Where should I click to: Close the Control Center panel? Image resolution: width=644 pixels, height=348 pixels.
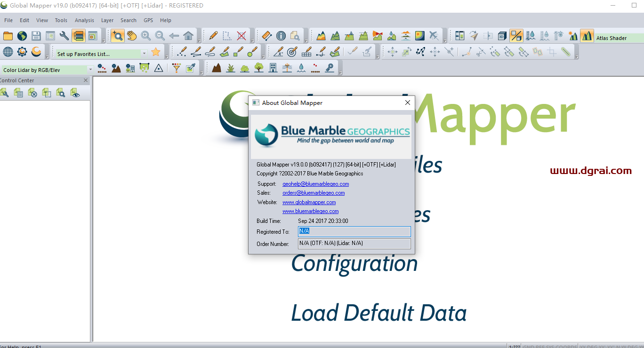86,80
